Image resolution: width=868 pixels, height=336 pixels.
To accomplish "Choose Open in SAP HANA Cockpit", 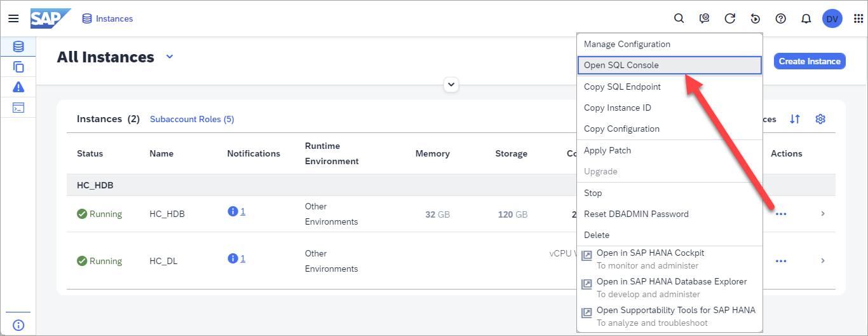I will 670,258.
